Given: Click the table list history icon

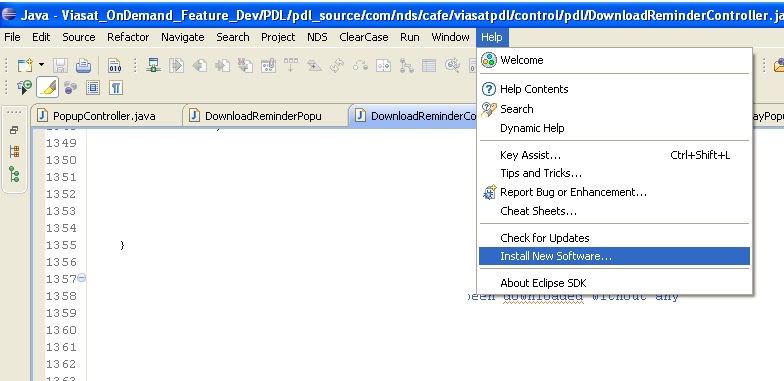Looking at the screenshot, I should point(429,66).
